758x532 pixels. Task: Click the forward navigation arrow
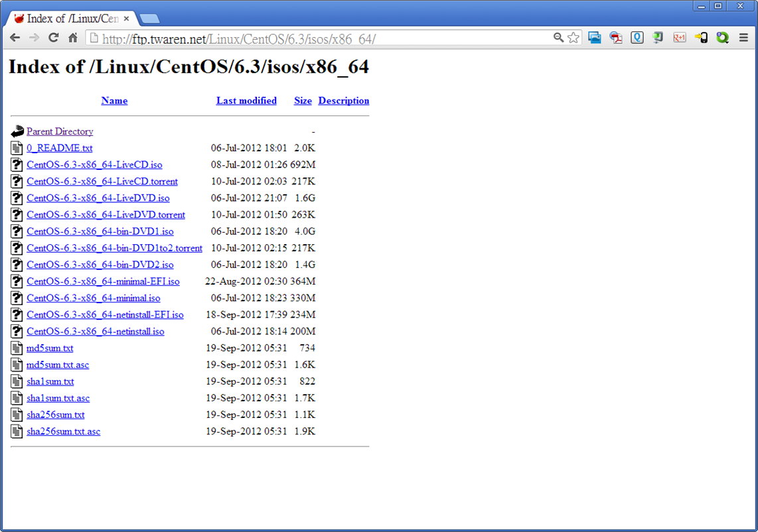[34, 38]
